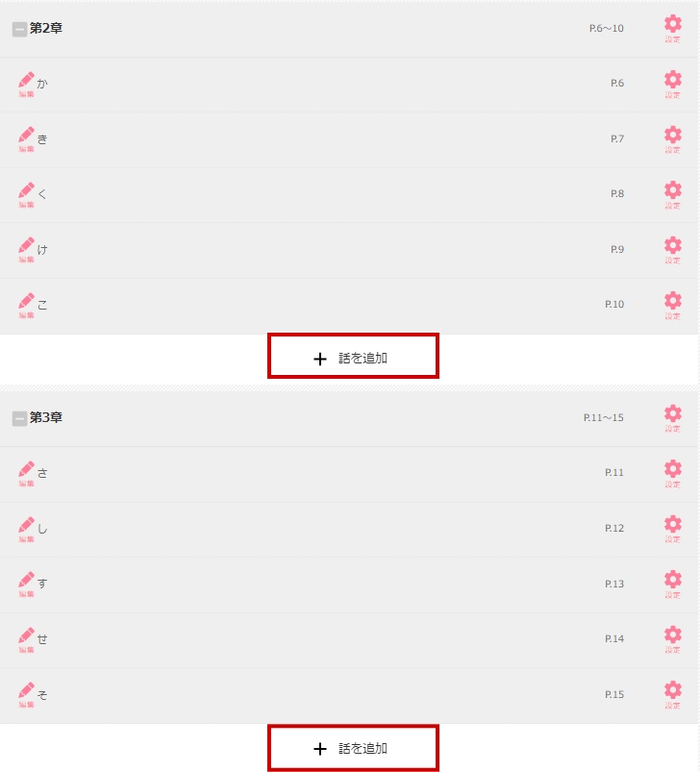Open the settings gear on the P.13 row
Image resolution: width=700 pixels, height=772 pixels.
[x=673, y=585]
